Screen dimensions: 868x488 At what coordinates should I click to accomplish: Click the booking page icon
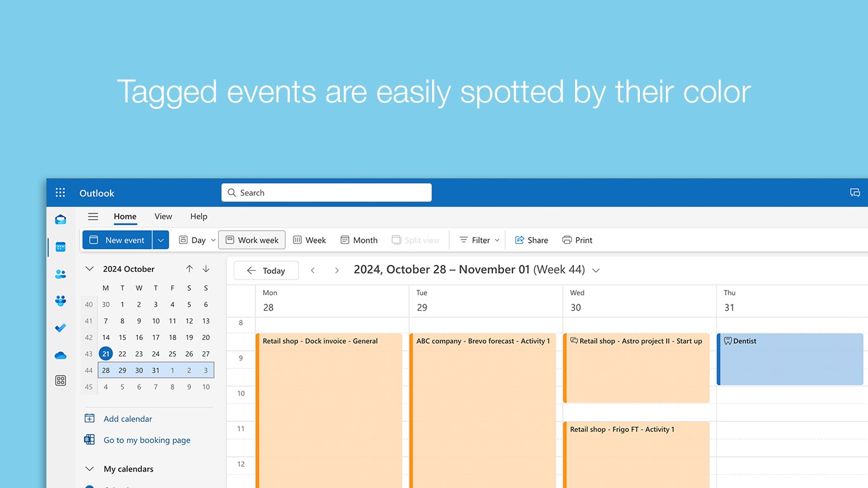pyautogui.click(x=90, y=440)
